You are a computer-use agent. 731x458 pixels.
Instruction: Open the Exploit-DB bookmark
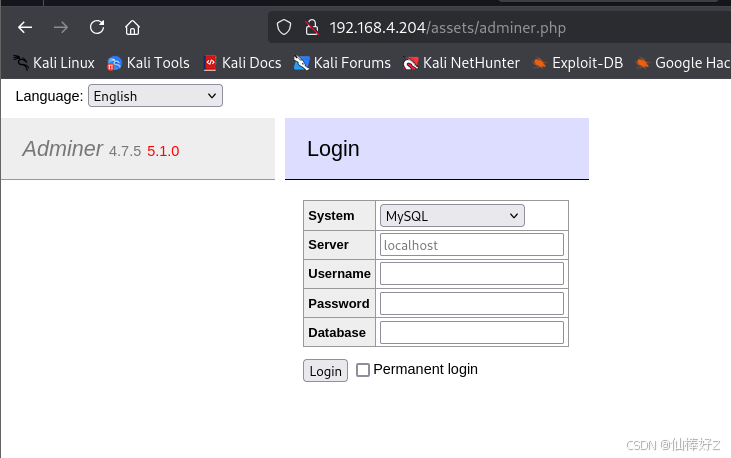click(578, 63)
